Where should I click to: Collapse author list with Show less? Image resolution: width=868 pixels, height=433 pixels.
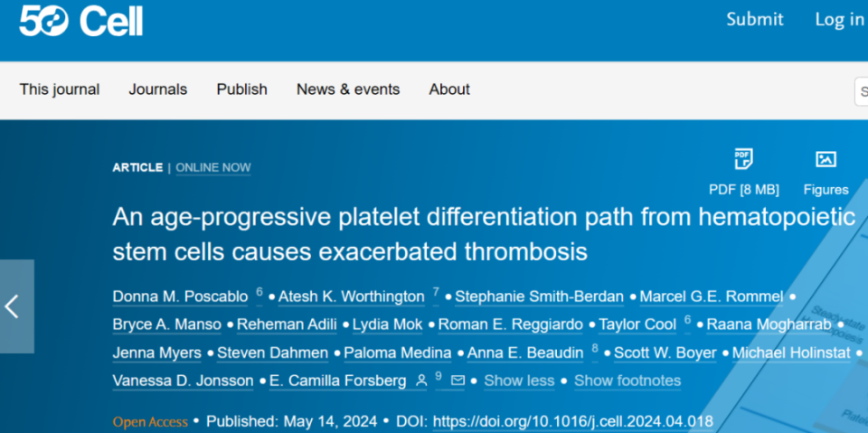click(519, 381)
